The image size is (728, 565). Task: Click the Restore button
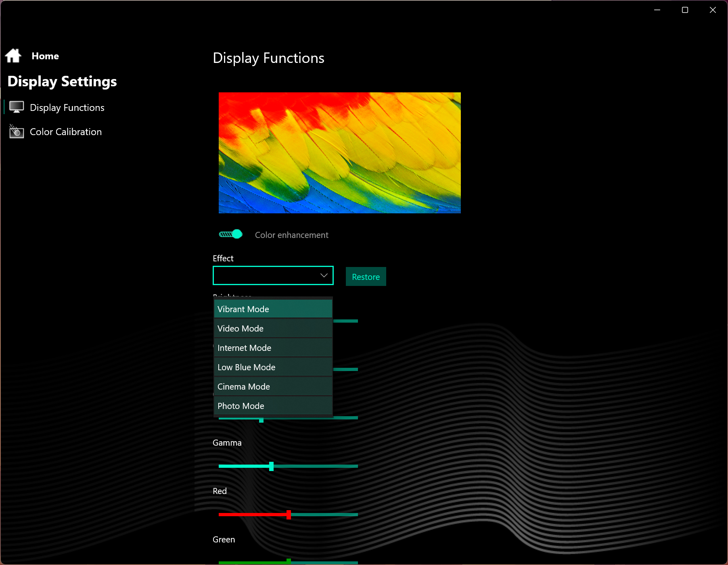pos(366,277)
